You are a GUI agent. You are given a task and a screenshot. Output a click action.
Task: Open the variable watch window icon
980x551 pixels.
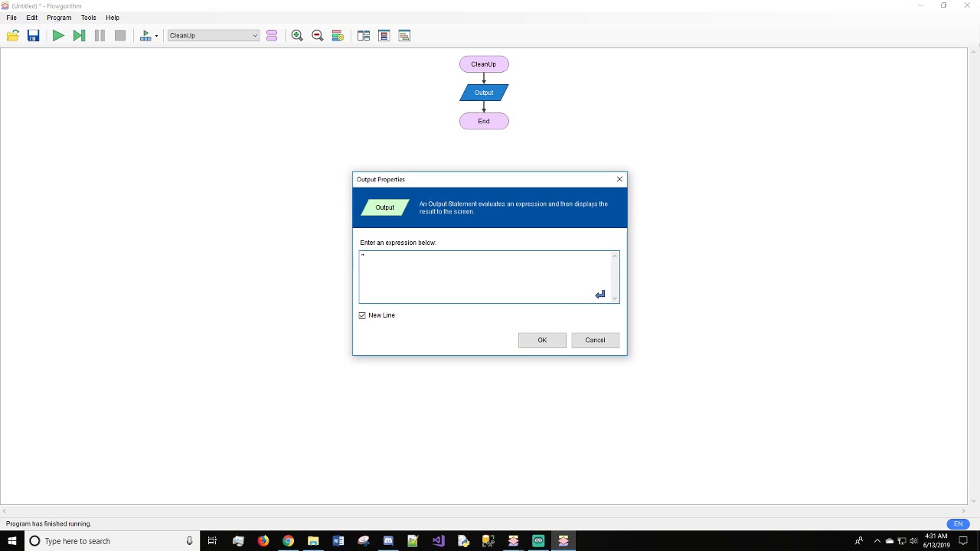pos(405,35)
